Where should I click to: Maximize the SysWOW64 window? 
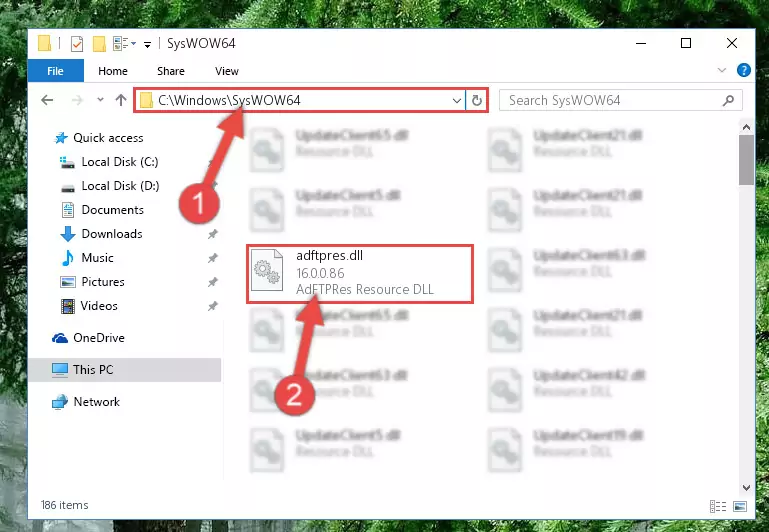point(686,44)
